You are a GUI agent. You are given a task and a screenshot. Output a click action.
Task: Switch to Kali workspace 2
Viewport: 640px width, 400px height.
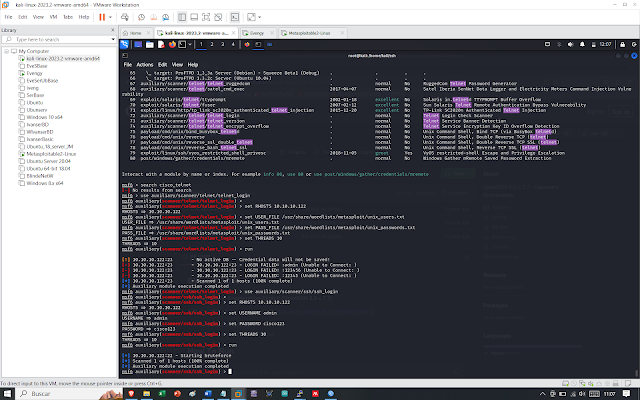click(x=212, y=44)
